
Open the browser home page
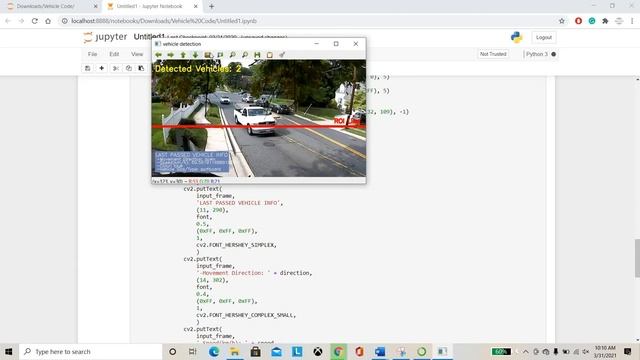tap(48, 21)
